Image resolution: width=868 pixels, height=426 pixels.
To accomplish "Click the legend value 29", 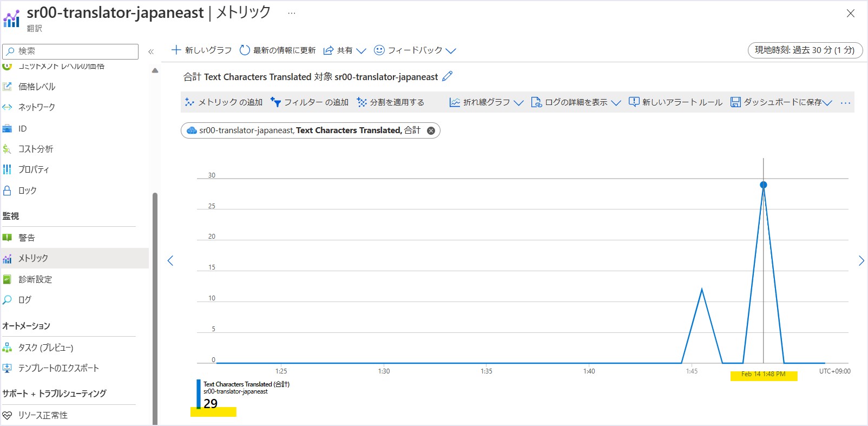I will [211, 403].
